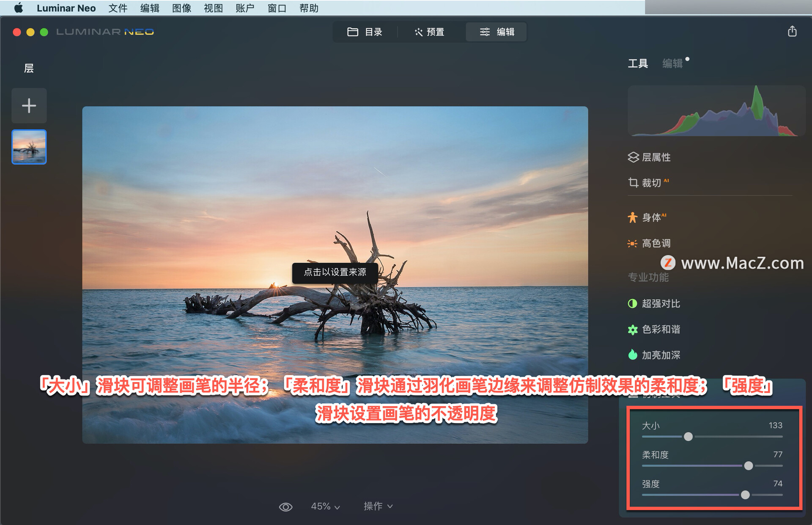Screen dimensions: 812x525
Task: Click the 大小 value 133
Action: point(775,425)
